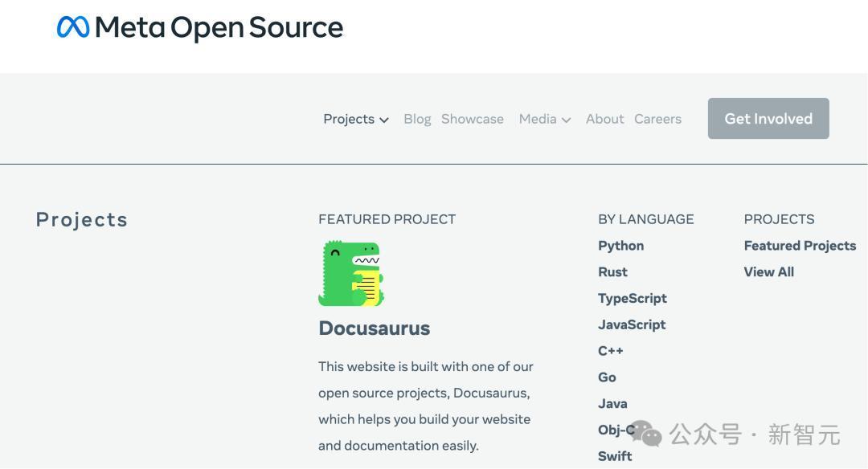Select Rust in the language list
This screenshot has height=469, width=868.
(x=612, y=272)
